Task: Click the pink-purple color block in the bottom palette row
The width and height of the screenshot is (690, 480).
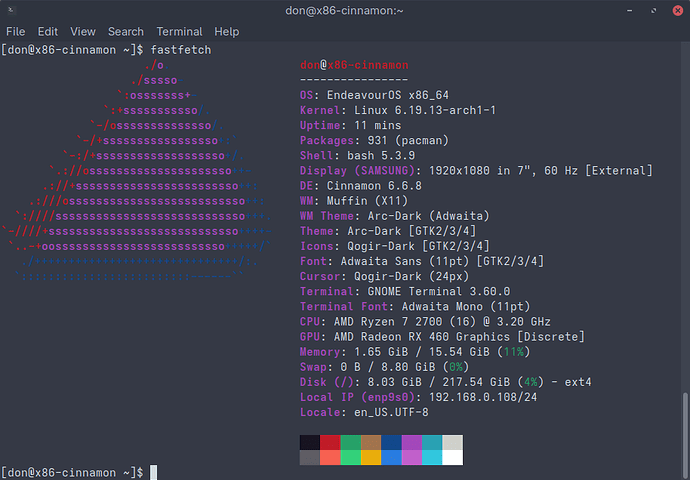Action: pos(412,458)
